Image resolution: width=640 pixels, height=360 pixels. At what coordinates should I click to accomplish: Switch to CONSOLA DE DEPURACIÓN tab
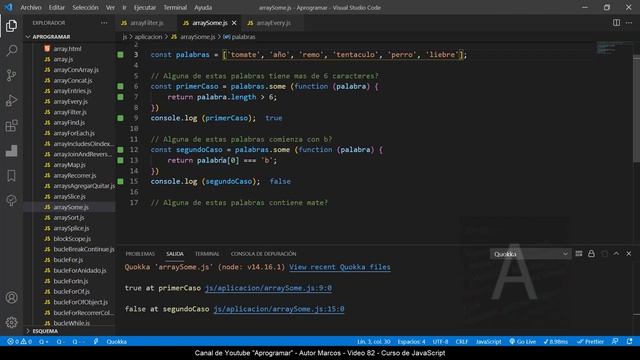coord(263,254)
